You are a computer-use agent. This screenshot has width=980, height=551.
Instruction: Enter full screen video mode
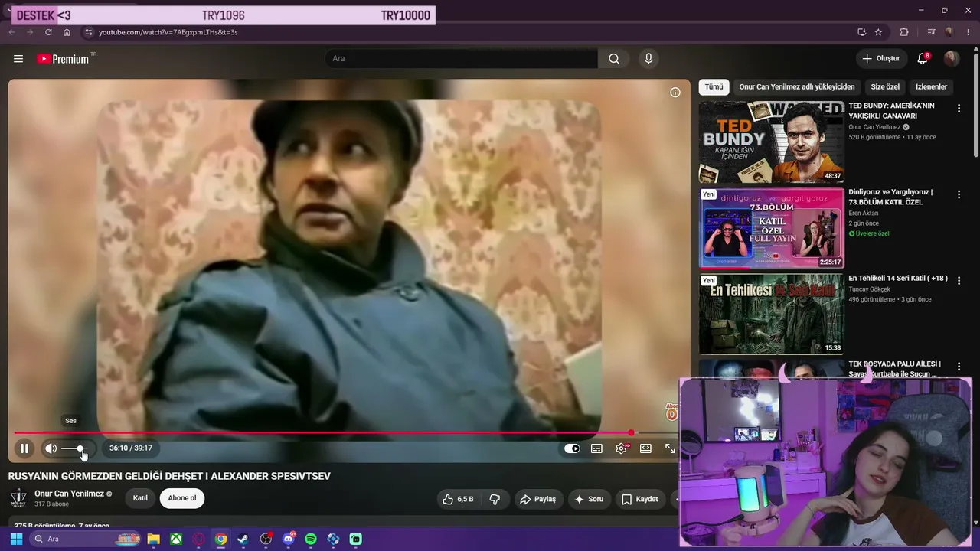pyautogui.click(x=670, y=448)
